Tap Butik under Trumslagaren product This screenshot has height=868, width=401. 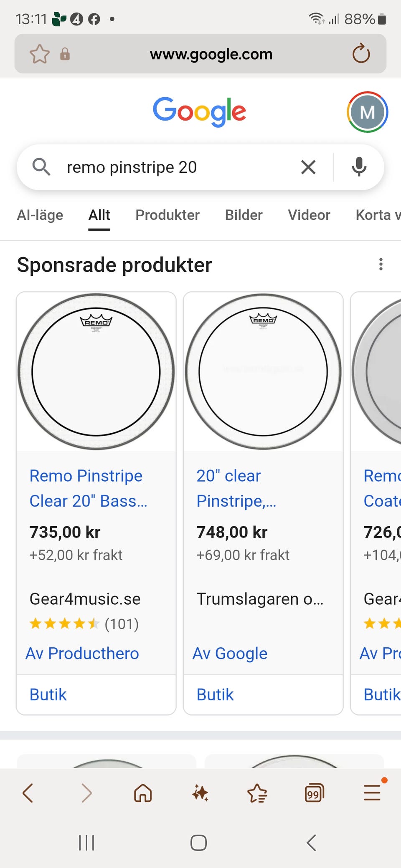pos(215,695)
